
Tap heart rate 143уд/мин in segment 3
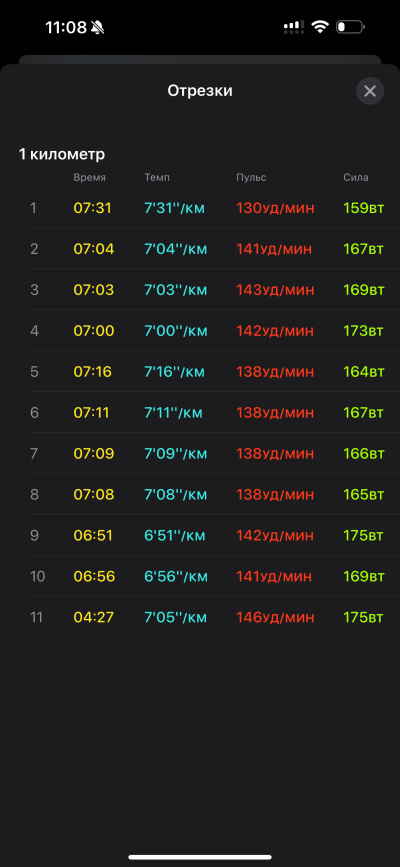[275, 290]
